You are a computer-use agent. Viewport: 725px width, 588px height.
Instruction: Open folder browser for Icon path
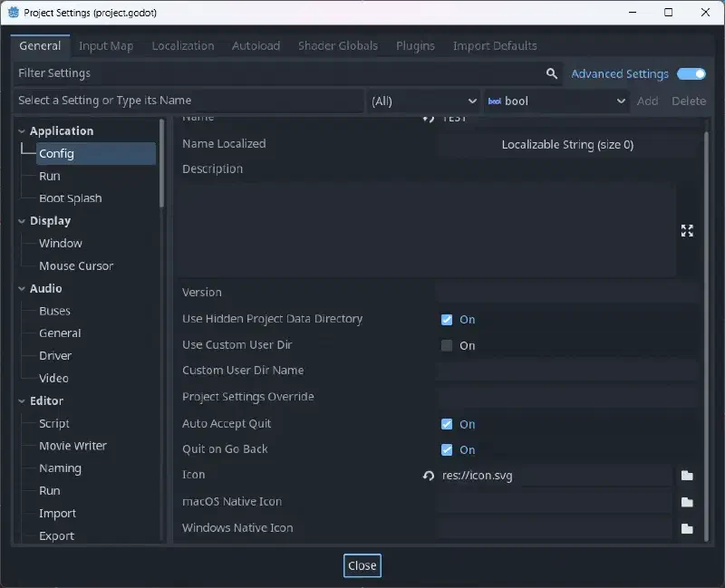[687, 476]
